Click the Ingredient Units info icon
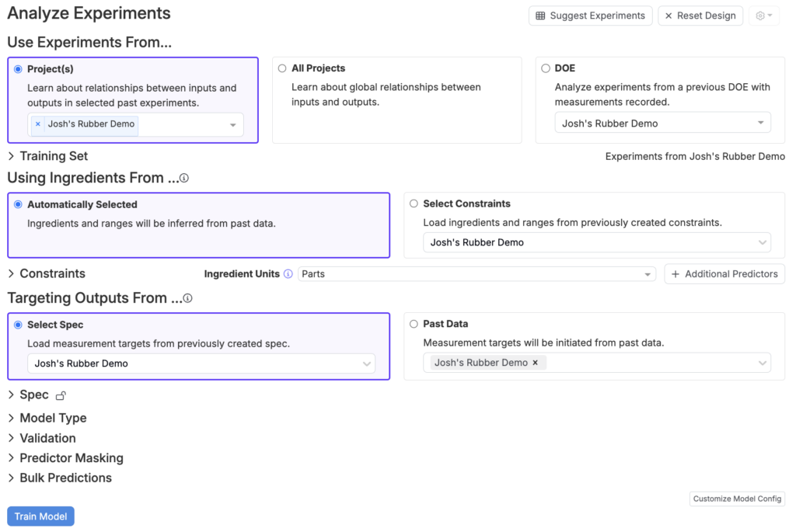This screenshot has width=796, height=532. [x=288, y=274]
